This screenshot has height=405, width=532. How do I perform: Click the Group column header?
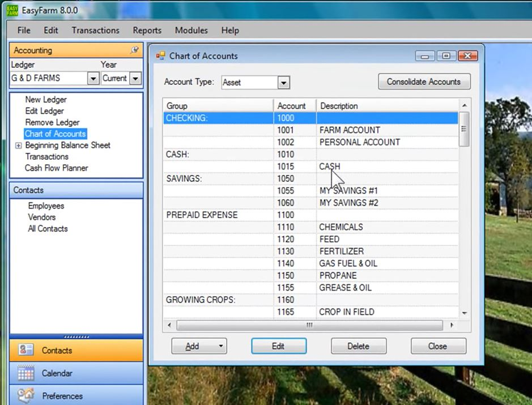pos(218,106)
